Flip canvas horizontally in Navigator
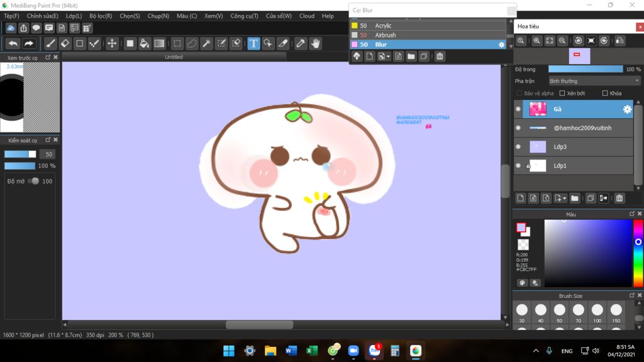This screenshot has height=362, width=644. click(619, 41)
